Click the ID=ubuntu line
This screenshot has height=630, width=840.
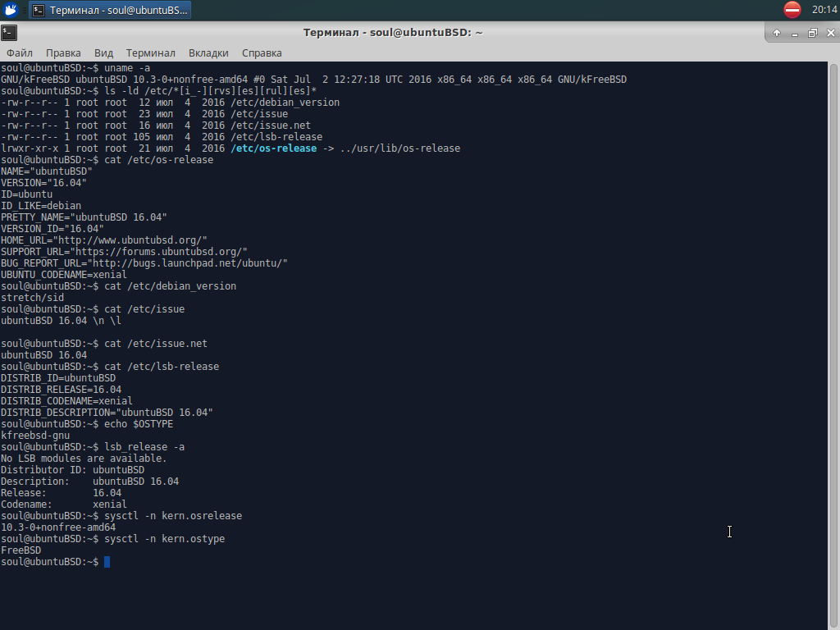coord(27,194)
